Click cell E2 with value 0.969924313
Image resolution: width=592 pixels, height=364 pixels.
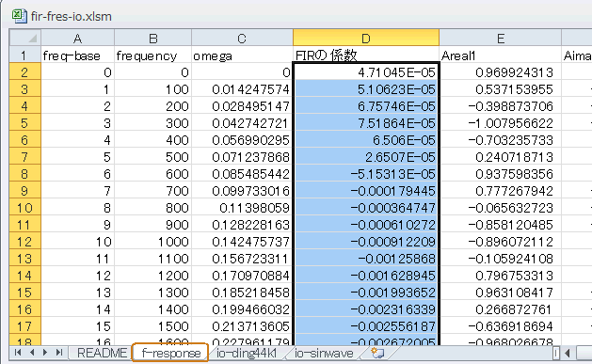tap(501, 72)
